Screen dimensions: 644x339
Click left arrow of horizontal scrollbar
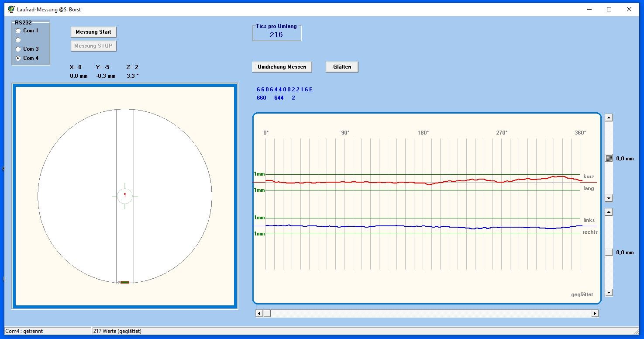point(259,313)
